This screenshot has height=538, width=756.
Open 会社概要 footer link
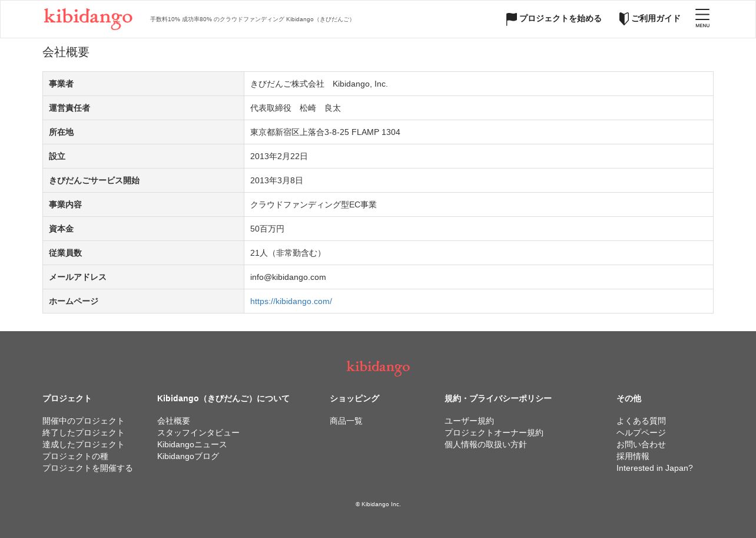(x=174, y=421)
